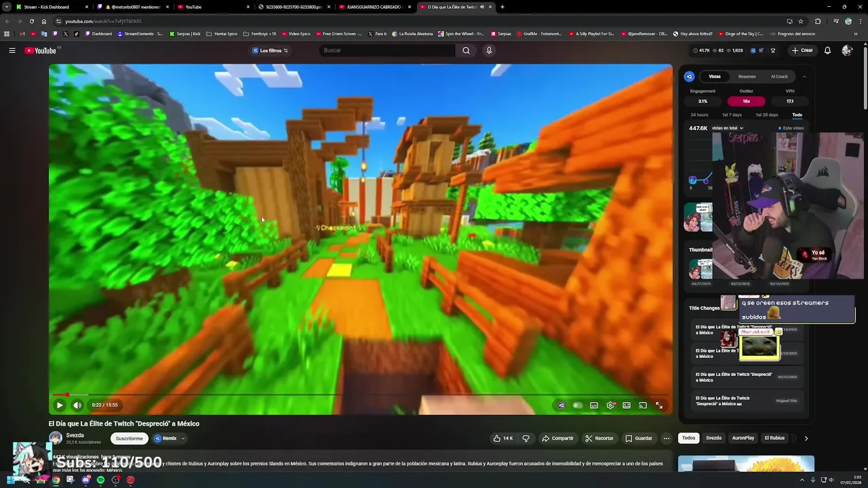Select the El Rubius filter chip

click(x=774, y=438)
